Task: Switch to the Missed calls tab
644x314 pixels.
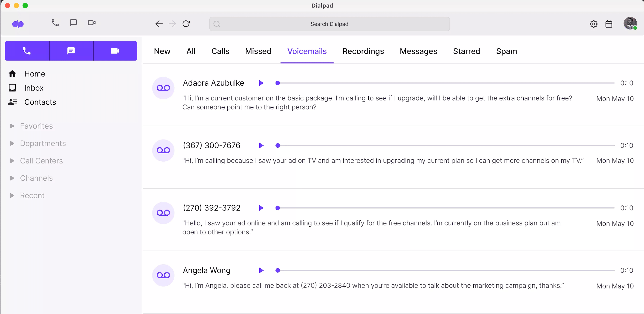Action: (258, 51)
